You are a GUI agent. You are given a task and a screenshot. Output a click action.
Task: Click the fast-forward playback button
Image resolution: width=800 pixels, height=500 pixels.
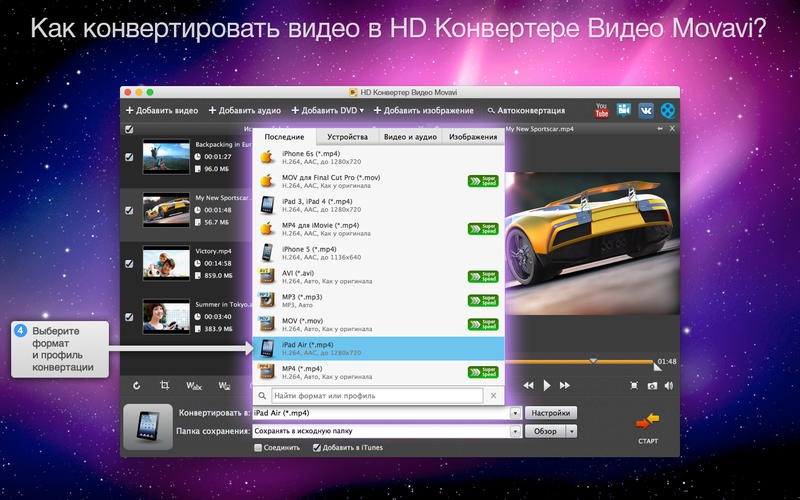(565, 386)
